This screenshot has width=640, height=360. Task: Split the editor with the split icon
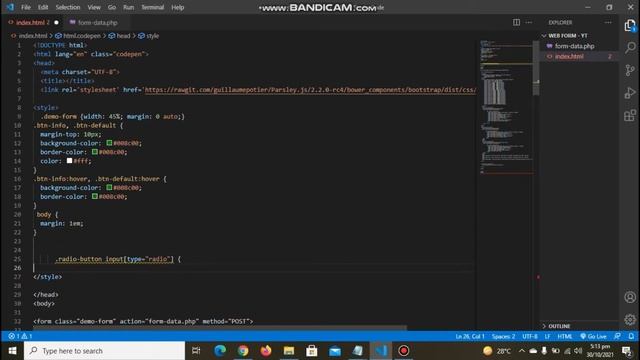click(516, 22)
